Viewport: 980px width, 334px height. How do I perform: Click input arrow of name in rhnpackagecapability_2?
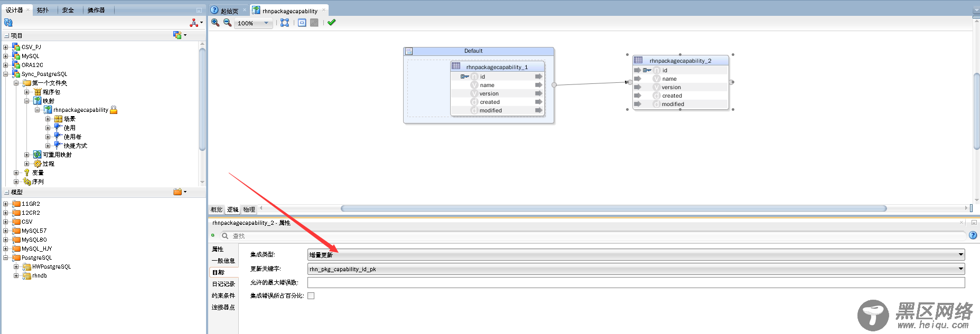tap(638, 79)
